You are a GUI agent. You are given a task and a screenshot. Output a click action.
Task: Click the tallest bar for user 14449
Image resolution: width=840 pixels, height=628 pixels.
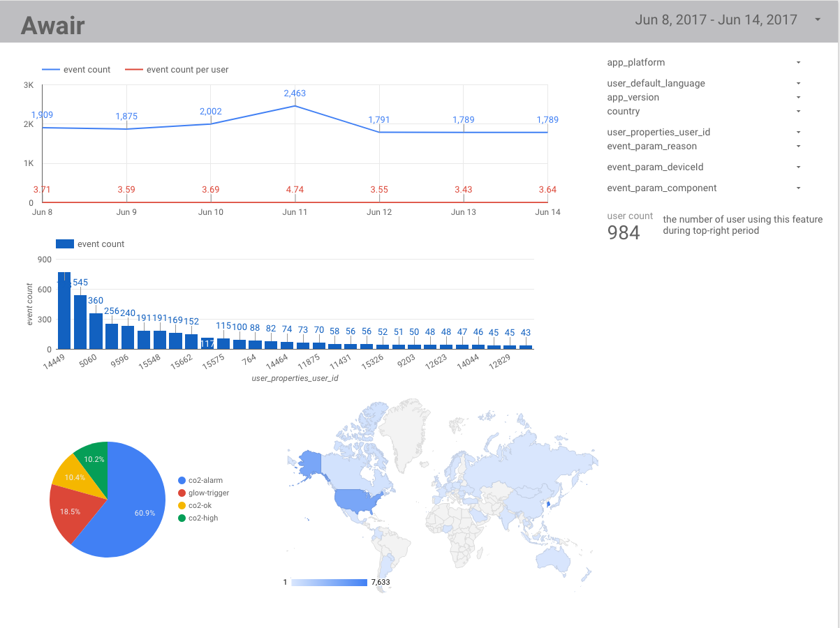(x=64, y=311)
